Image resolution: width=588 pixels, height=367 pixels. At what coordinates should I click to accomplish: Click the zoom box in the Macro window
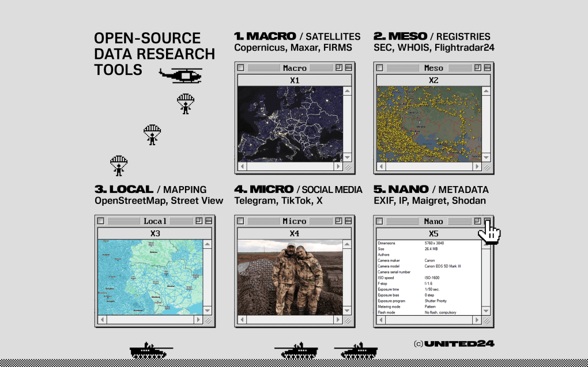(338, 67)
